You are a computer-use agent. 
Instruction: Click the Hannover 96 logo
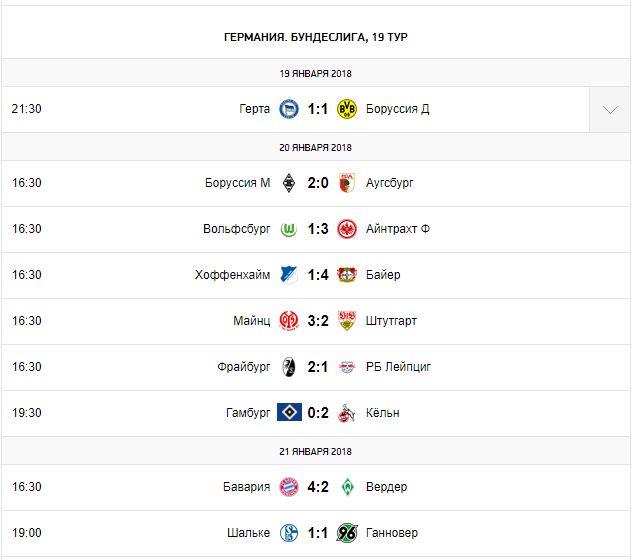[x=347, y=533]
